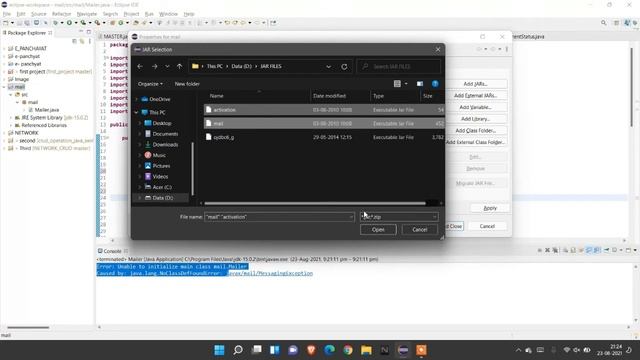
Task: Open file type filter combo box
Action: tap(399, 217)
